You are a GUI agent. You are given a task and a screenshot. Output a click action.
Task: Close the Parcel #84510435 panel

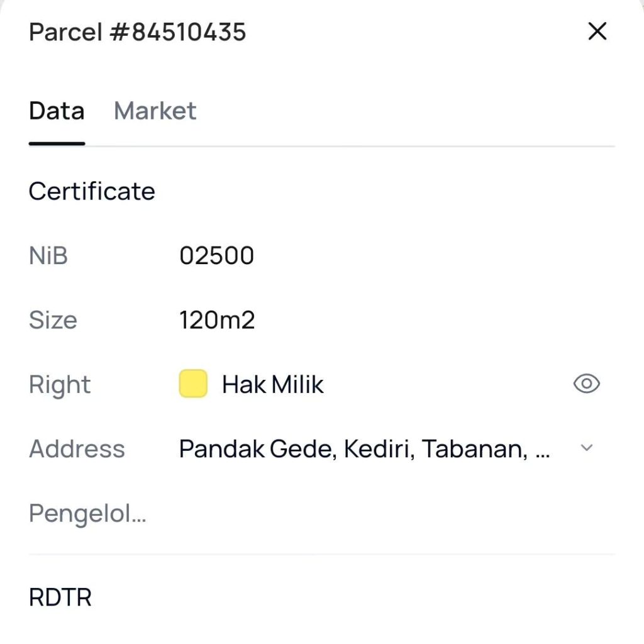597,31
